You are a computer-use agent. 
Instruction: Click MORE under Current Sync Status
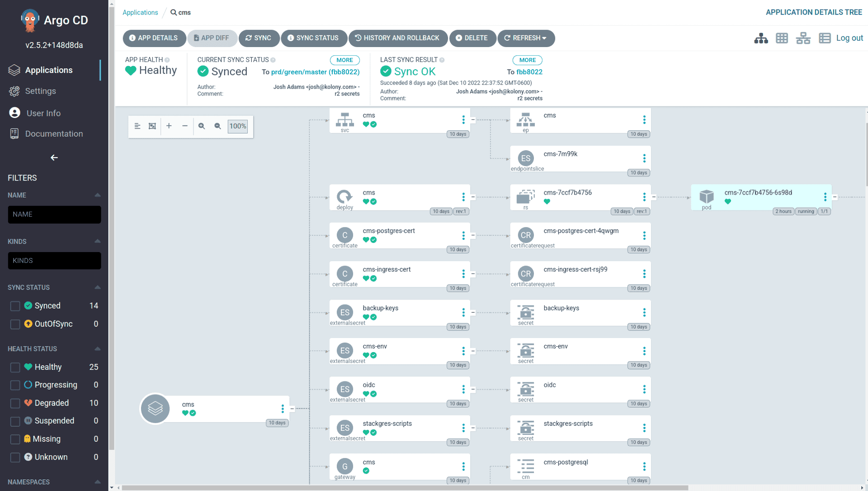(x=344, y=60)
